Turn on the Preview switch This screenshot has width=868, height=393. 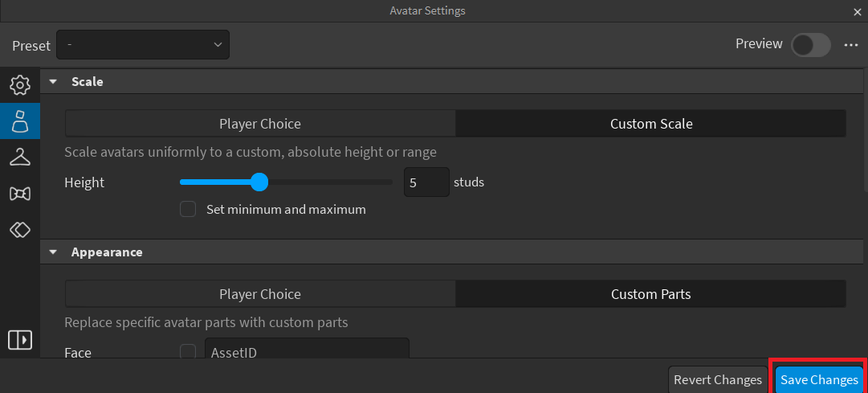coord(810,45)
